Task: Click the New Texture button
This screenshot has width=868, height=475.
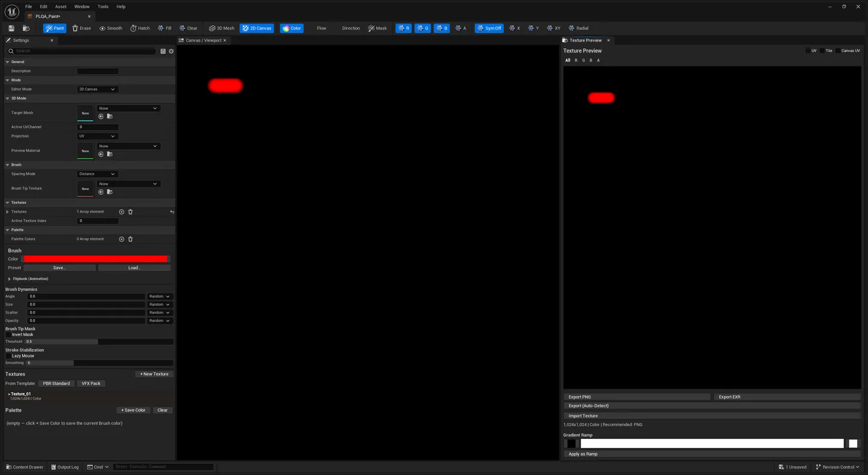Action: pos(154,374)
